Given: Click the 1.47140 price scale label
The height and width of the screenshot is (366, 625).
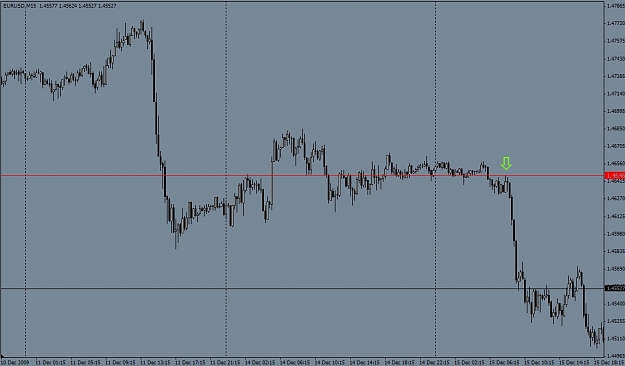Looking at the screenshot, I should pyautogui.click(x=616, y=94).
